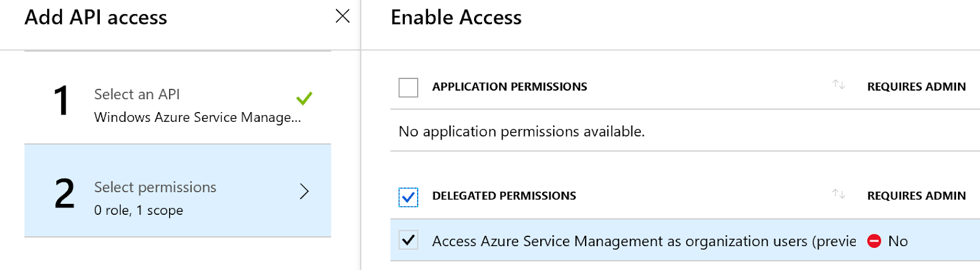Toggle the Application Permissions select-all checkbox
980x270 pixels.
(409, 87)
